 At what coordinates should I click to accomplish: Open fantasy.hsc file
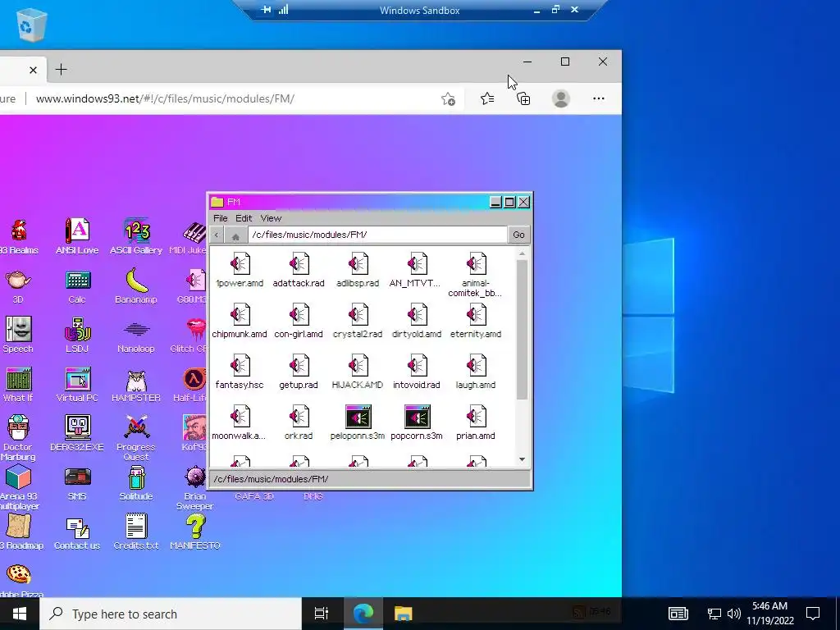point(240,372)
